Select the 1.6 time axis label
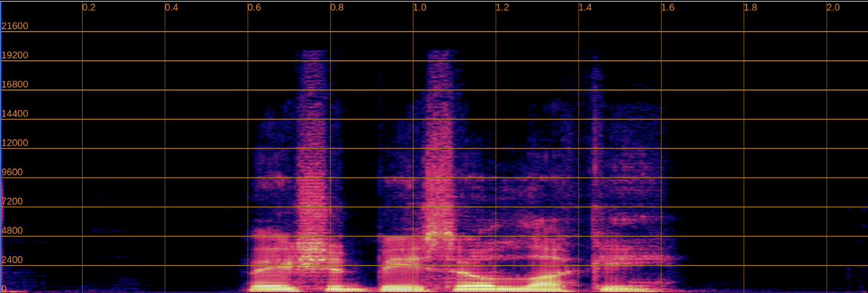This screenshot has height=293, width=868. (x=668, y=8)
